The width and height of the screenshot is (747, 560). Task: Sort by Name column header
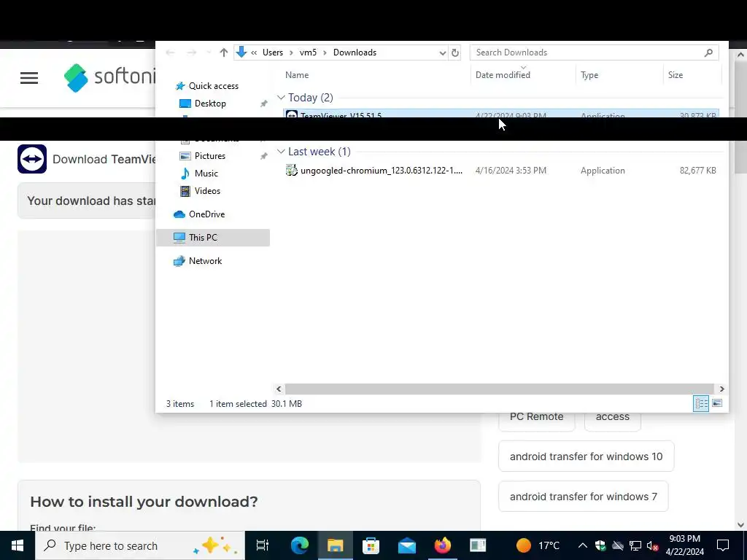coord(297,75)
